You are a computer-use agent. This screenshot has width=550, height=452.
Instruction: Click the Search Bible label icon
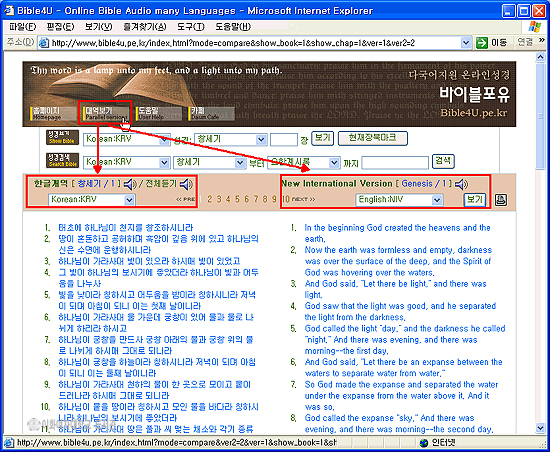(62, 161)
